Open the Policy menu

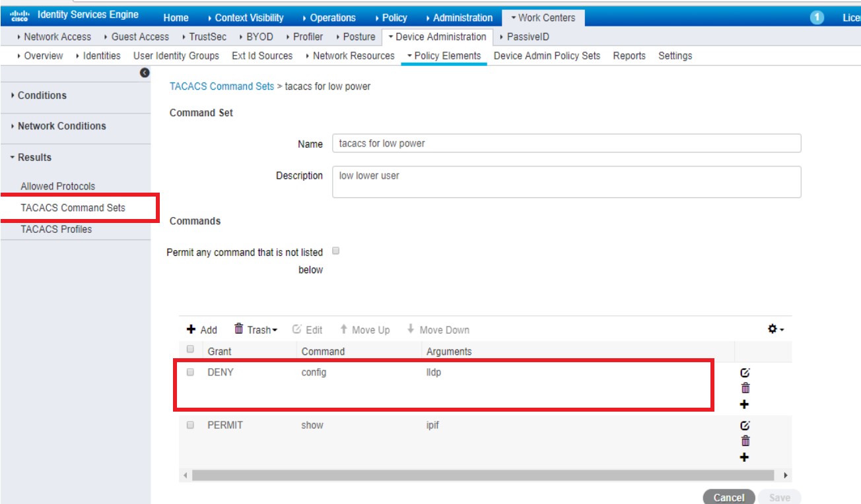tap(390, 18)
